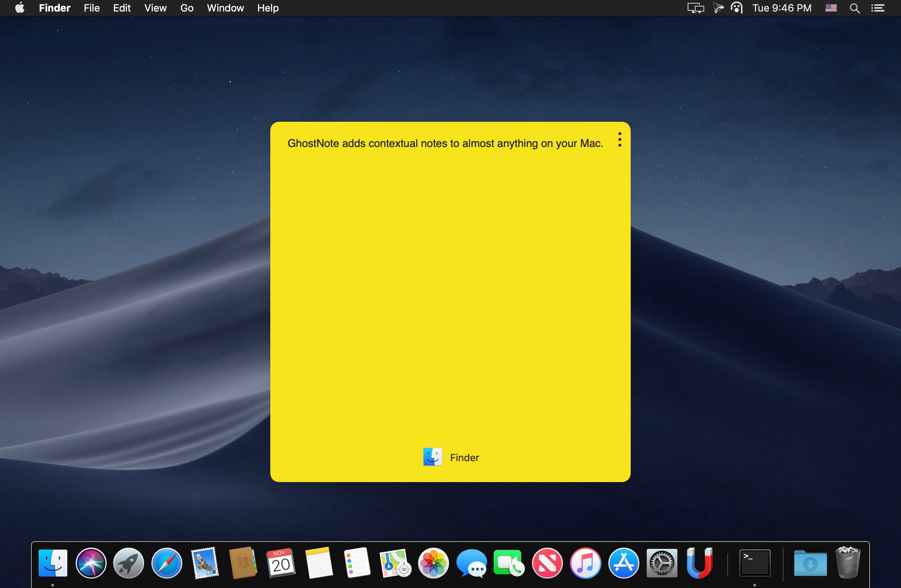Open Launchpad rocket icon in Dock
901x588 pixels.
(x=129, y=563)
